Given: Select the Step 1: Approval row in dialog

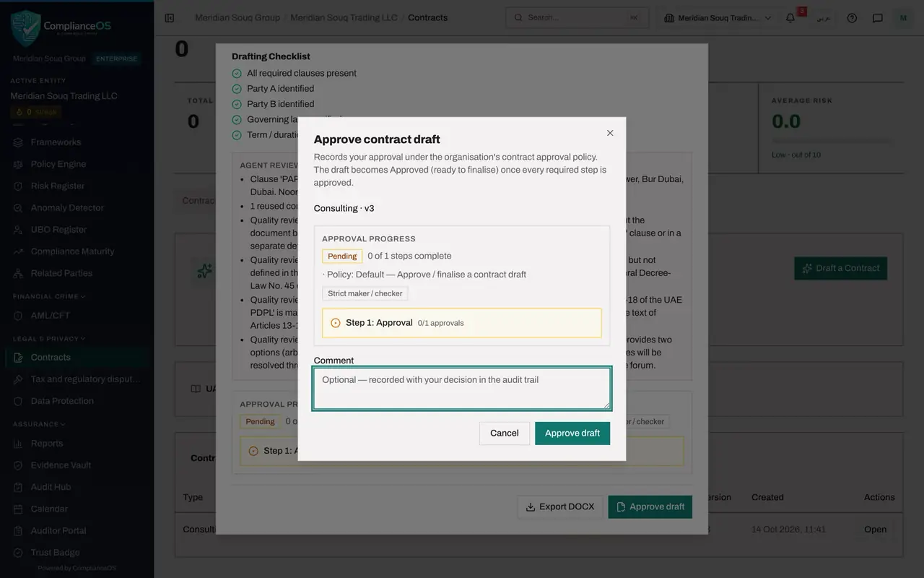Looking at the screenshot, I should coord(462,323).
